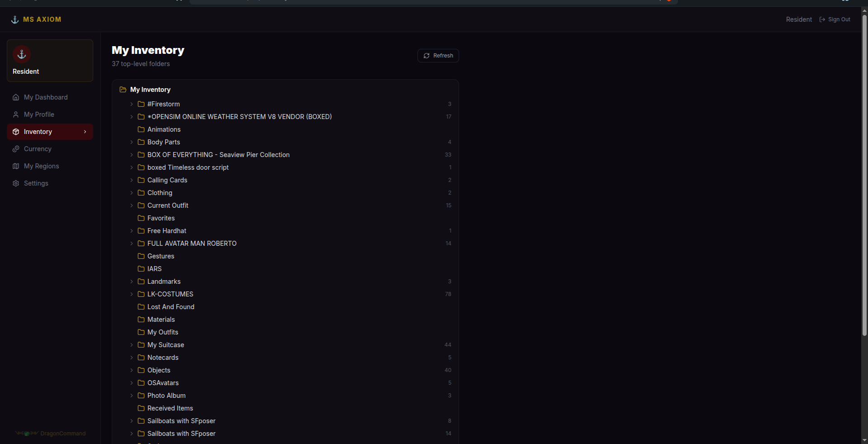This screenshot has height=444, width=868.
Task: Refresh the inventory list
Action: pos(438,56)
